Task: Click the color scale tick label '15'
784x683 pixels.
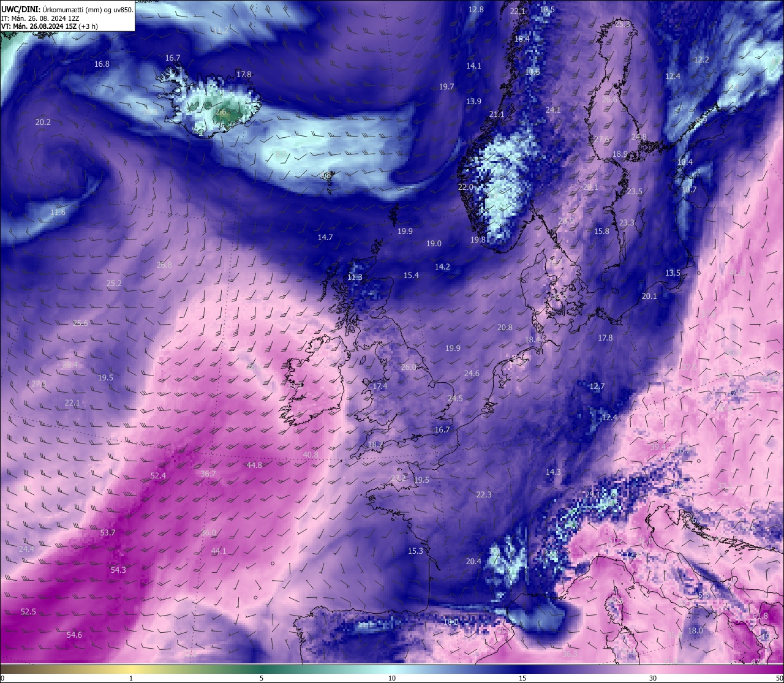Action: 522,678
